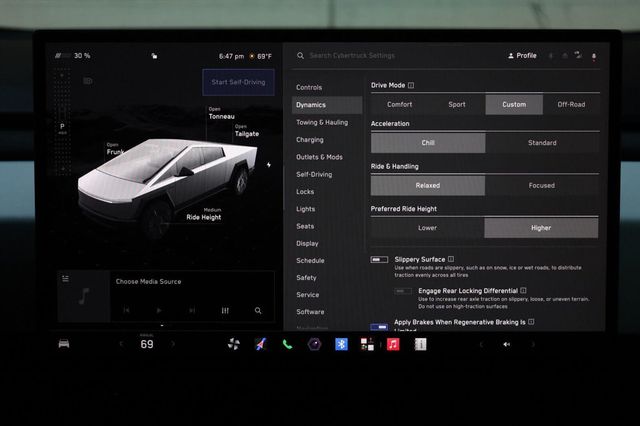This screenshot has height=426, width=640.
Task: Set Ride & Handling to Focused
Action: 542,186
